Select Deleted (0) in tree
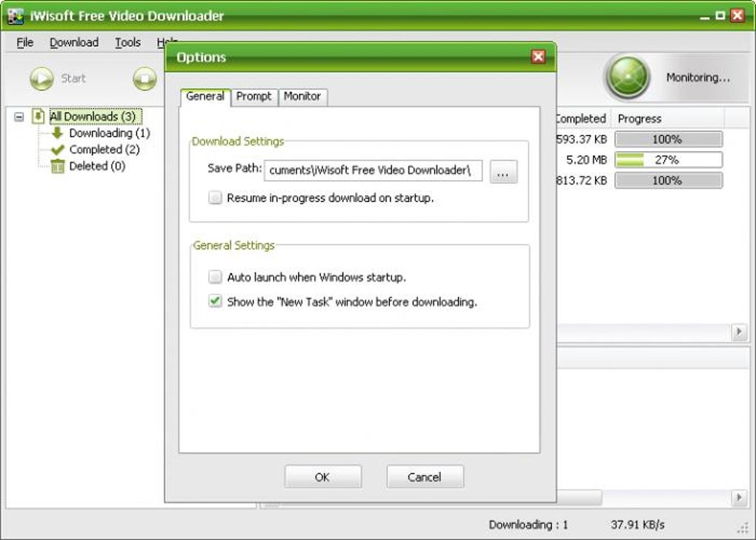This screenshot has width=756, height=540. click(97, 166)
